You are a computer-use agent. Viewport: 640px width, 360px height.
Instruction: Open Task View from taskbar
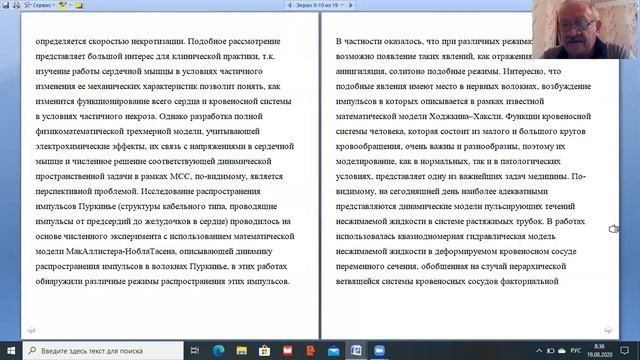tap(195, 351)
